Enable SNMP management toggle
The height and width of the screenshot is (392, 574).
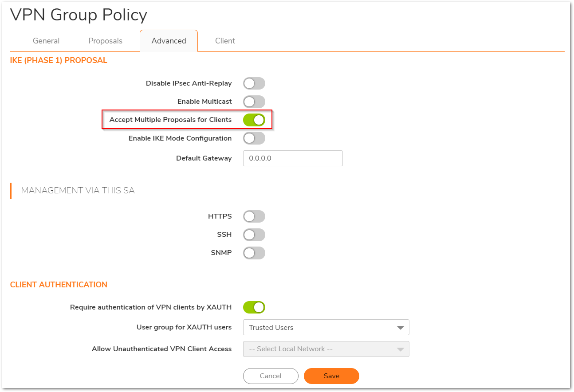click(x=254, y=253)
